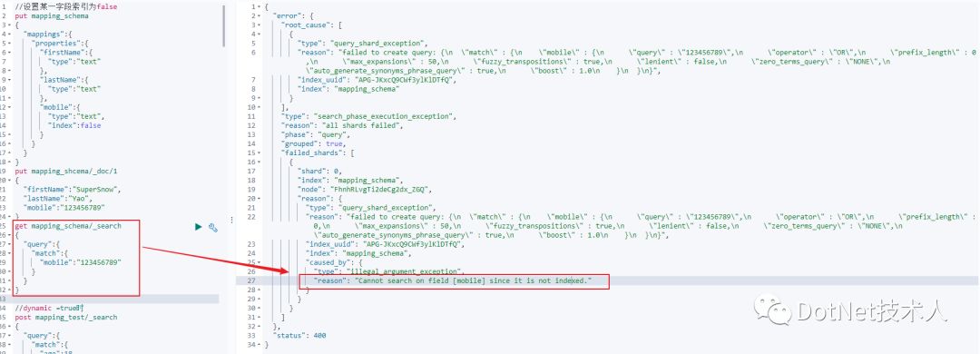The width and height of the screenshot is (980, 354).
Task: Open the wrench options menu for the request
Action: pos(212,228)
